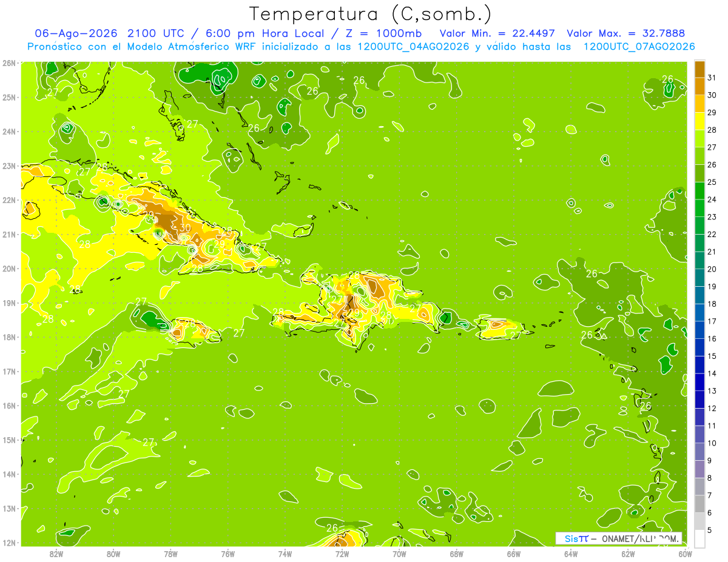728x562 pixels.
Task: Click the 70W longitude axis label
Action: click(399, 554)
